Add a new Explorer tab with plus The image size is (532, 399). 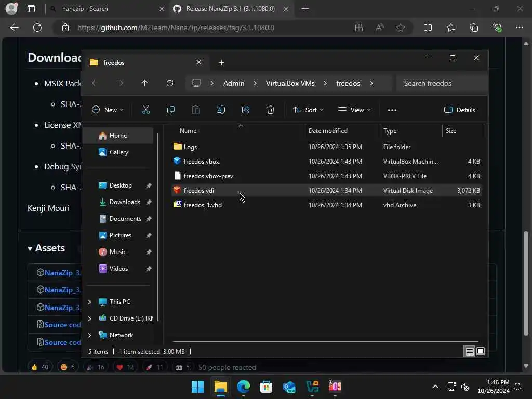[221, 63]
